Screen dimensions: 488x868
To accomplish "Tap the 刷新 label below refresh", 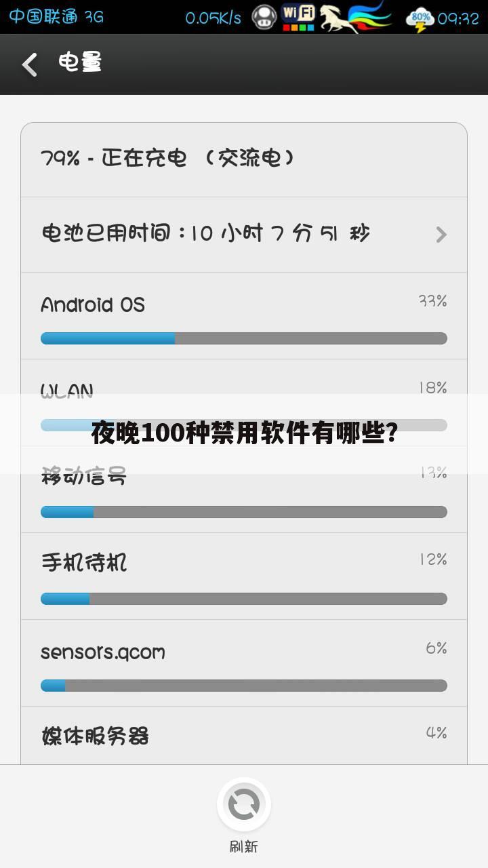I will 244,846.
